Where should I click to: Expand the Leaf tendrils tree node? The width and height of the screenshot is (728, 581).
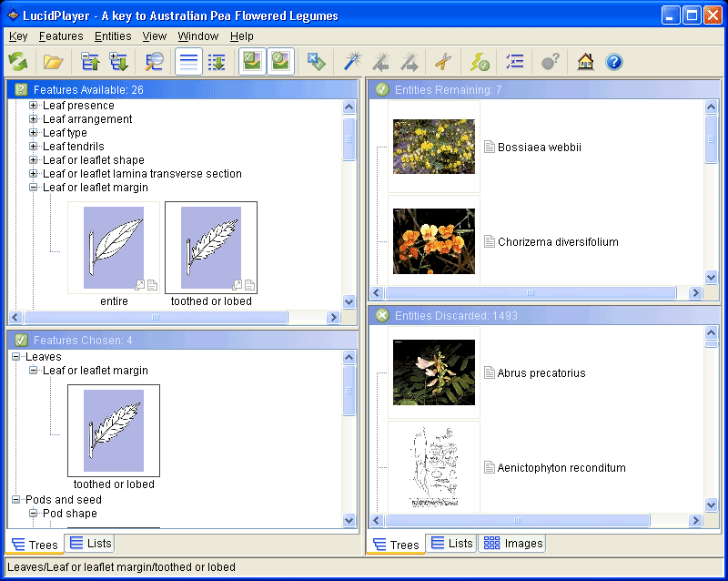click(34, 147)
